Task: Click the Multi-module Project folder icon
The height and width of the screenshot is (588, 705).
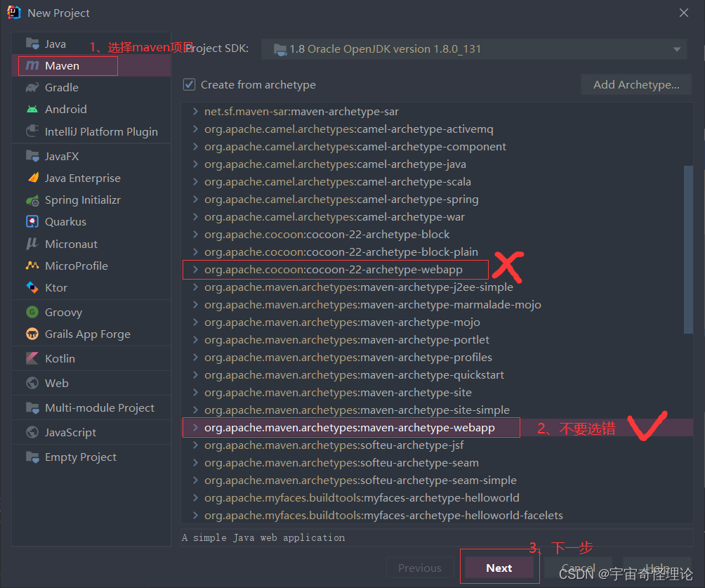Action: click(x=32, y=407)
